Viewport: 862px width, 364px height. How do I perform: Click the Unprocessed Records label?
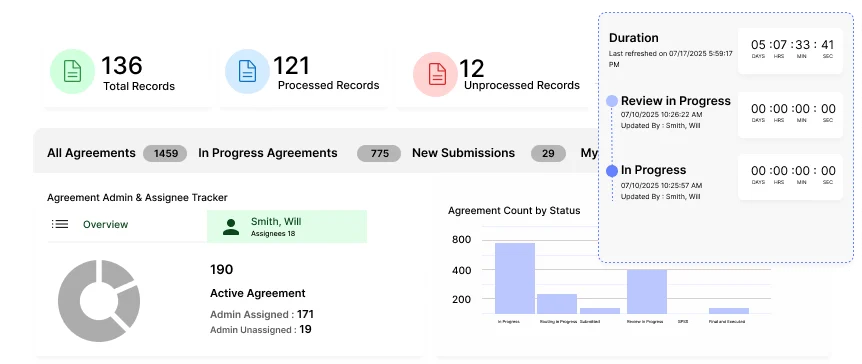tap(522, 85)
